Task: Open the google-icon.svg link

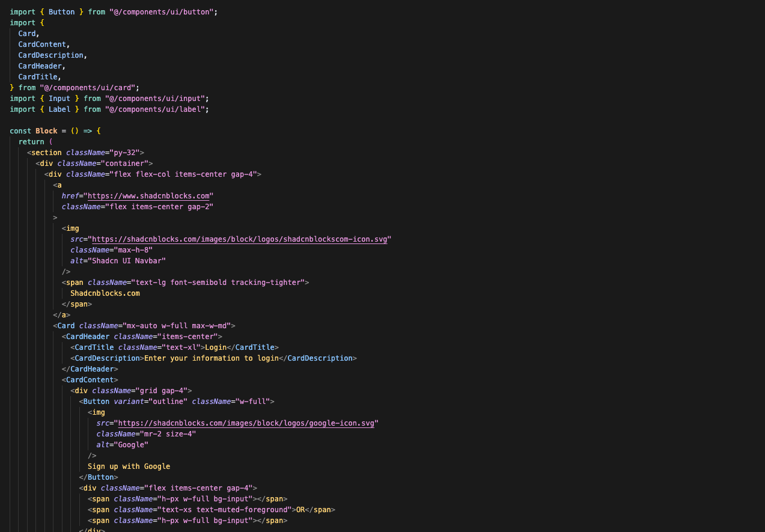Action: point(246,423)
